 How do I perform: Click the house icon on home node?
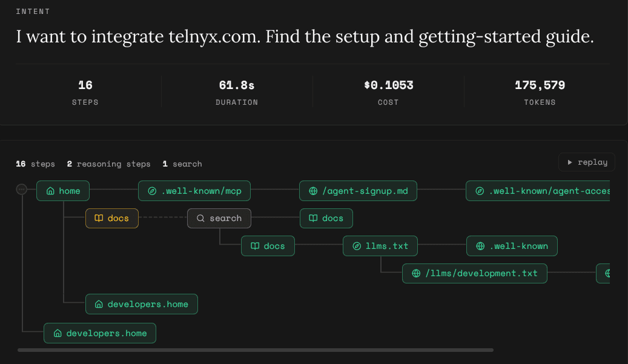coord(50,191)
